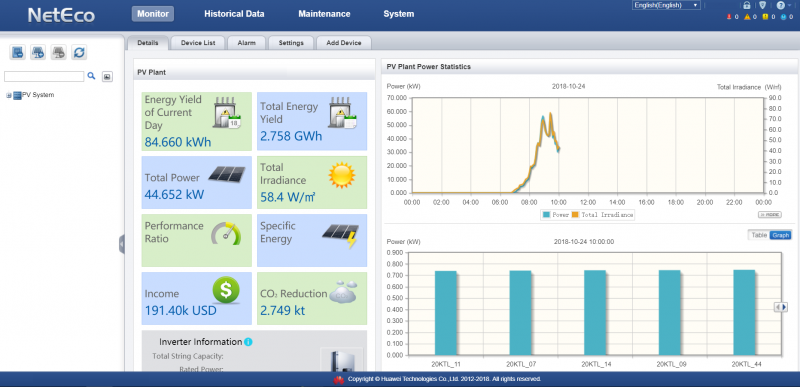
Task: Click the yellow minor alarm indicator
Action: [765, 17]
